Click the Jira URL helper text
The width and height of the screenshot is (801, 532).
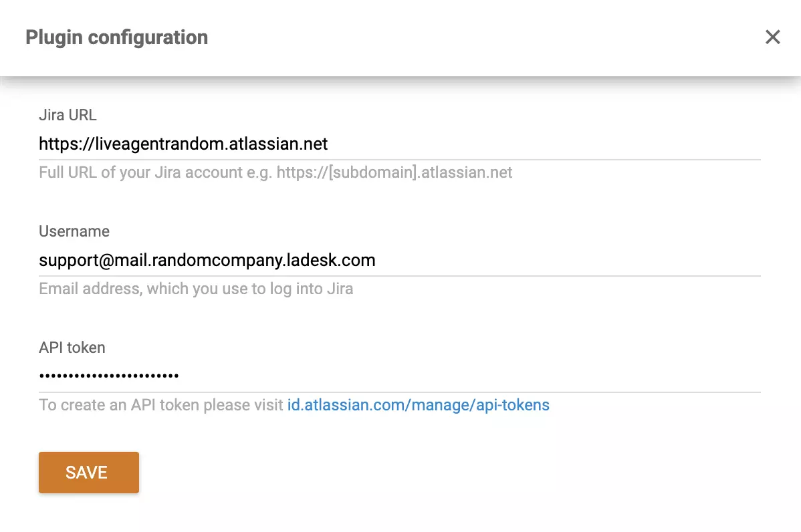(274, 172)
